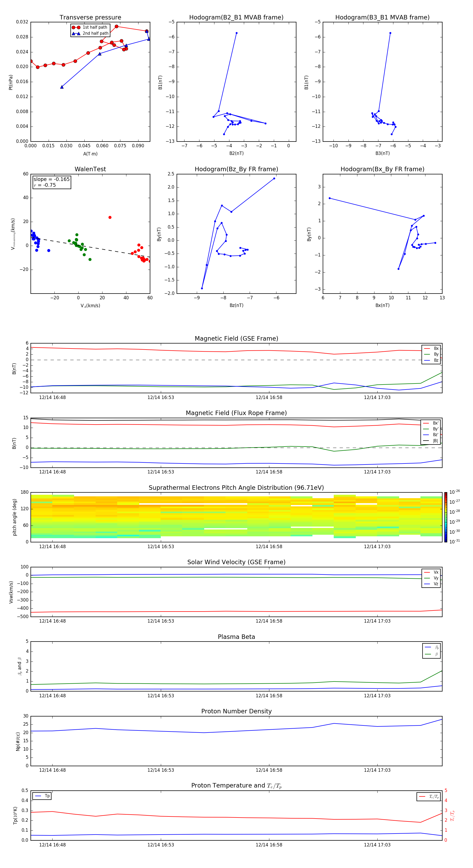Click the 'pitch angle (deg)' axis label
The image size is (473, 868).
click(x=14, y=517)
